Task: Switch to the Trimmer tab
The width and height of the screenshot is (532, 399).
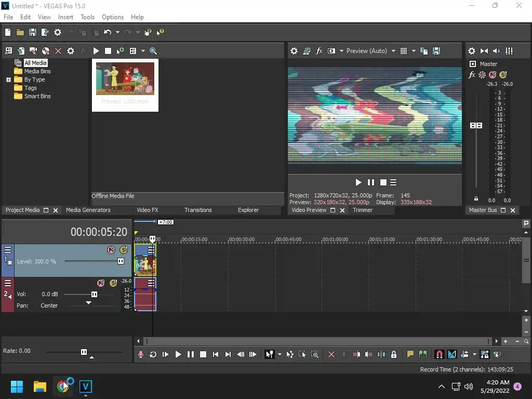Action: coord(362,210)
